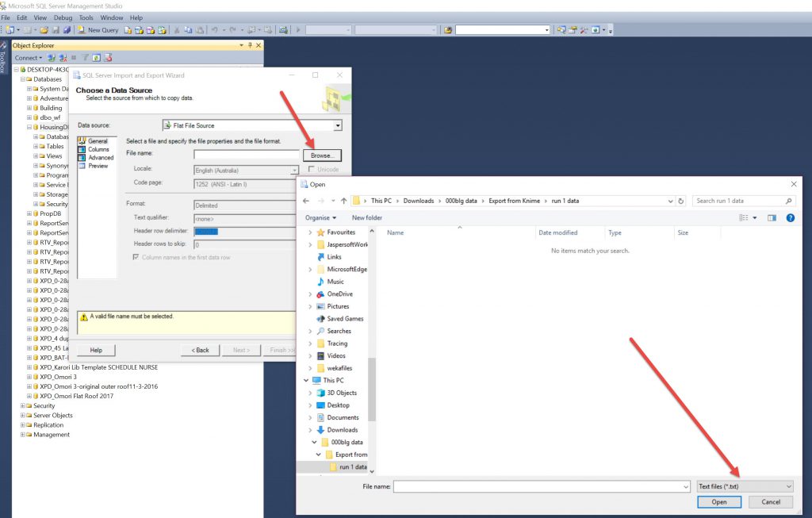Screen dimensions: 812x518
Task: Click the Filter icon in Object Explorer toolbar
Action: 86,58
